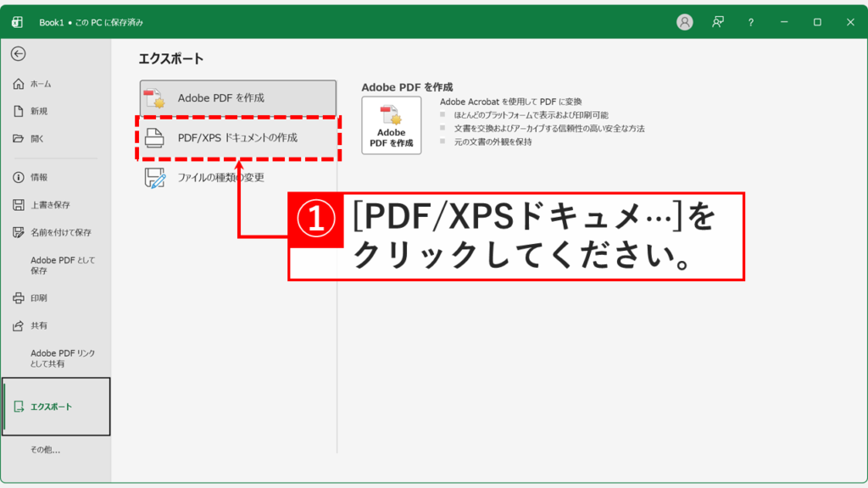Click the export icon beside エクスポート
Image resolution: width=868 pixels, height=488 pixels.
[x=19, y=407]
